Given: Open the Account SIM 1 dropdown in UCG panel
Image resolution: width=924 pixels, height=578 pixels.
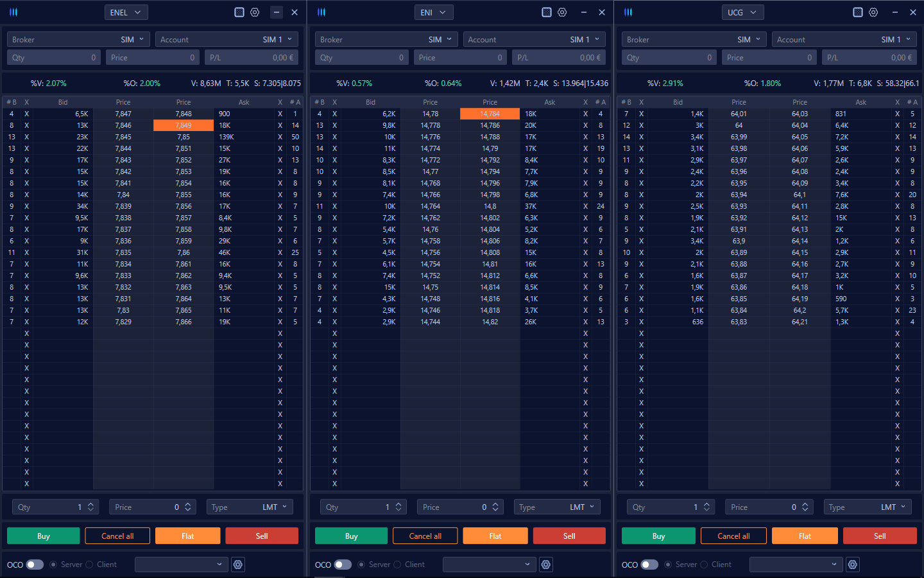Looking at the screenshot, I should [x=844, y=40].
